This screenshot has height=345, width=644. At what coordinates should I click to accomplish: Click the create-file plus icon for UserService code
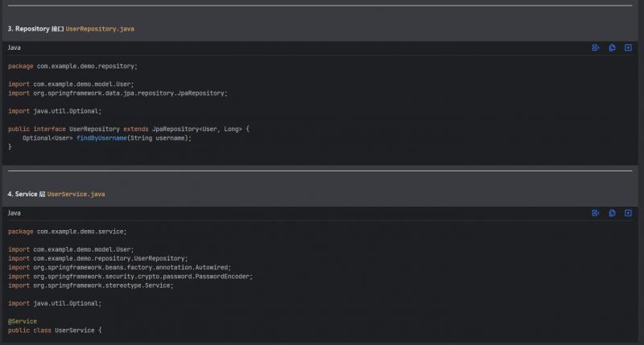coord(628,212)
